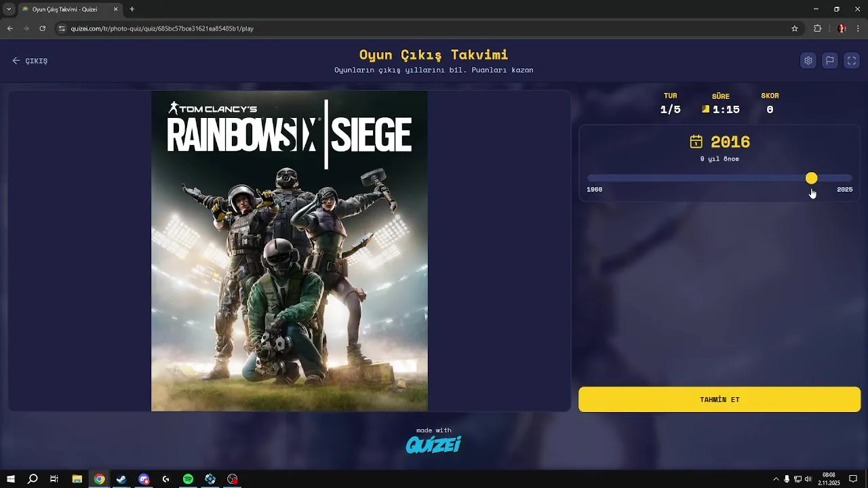Image resolution: width=868 pixels, height=488 pixels.
Task: Open the Chrome profile avatar
Action: (x=842, y=28)
